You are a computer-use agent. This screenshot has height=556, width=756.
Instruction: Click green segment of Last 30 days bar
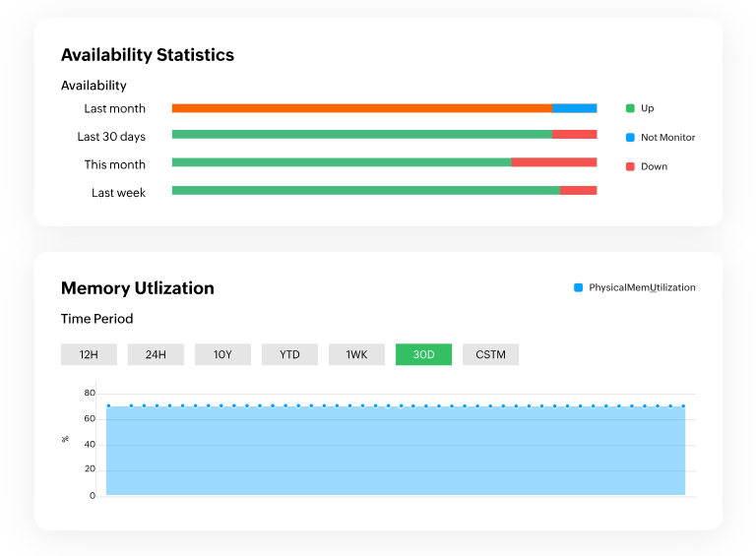361,135
